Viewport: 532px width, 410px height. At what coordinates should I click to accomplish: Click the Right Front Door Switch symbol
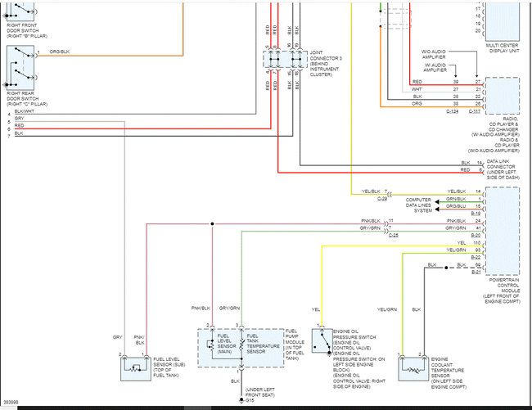point(20,11)
